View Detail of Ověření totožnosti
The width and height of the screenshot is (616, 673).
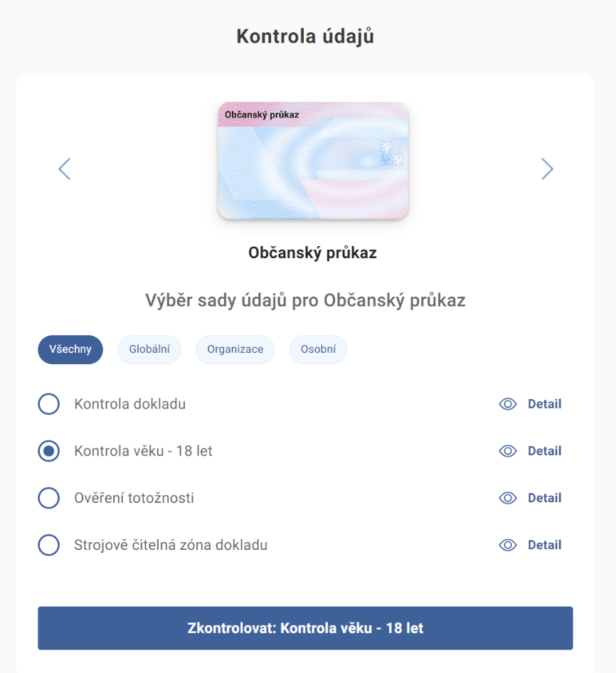click(544, 498)
